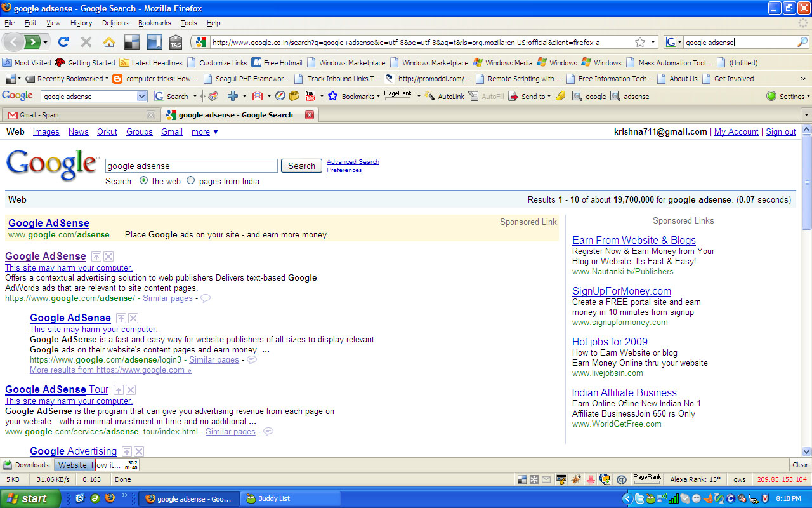The image size is (812, 508).
Task: Open YouTube icon in Google Toolbar
Action: (310, 96)
